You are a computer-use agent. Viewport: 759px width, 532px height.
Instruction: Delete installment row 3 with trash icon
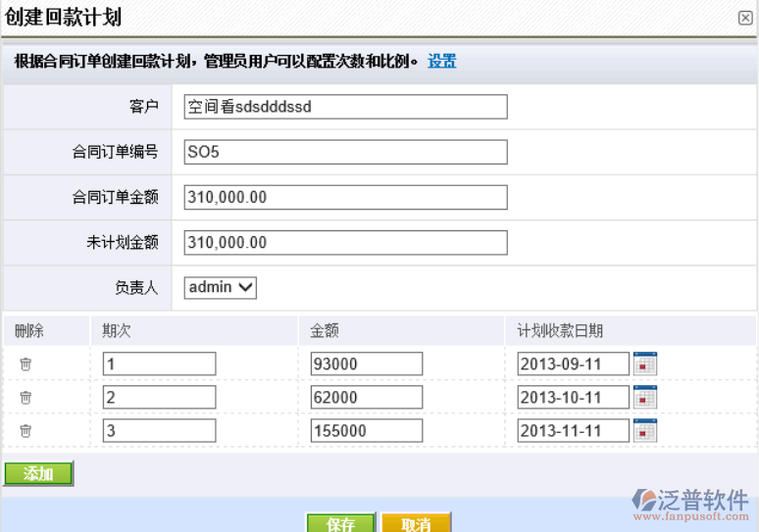pyautogui.click(x=25, y=430)
